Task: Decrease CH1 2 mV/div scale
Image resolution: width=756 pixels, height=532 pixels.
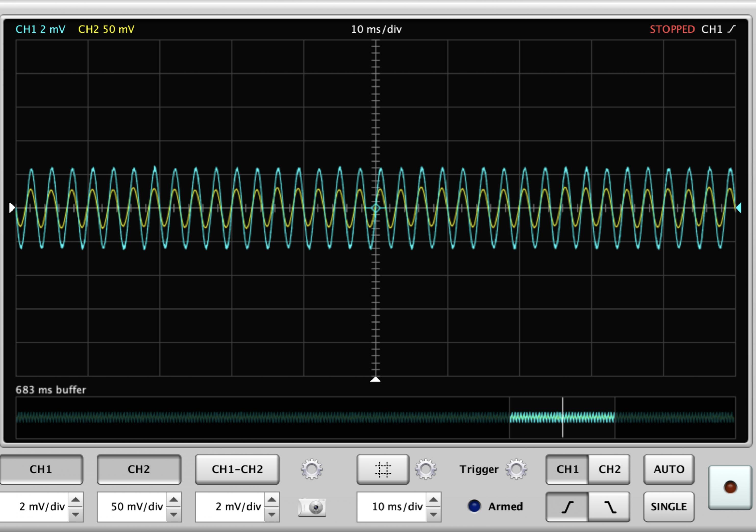Action: [76, 514]
